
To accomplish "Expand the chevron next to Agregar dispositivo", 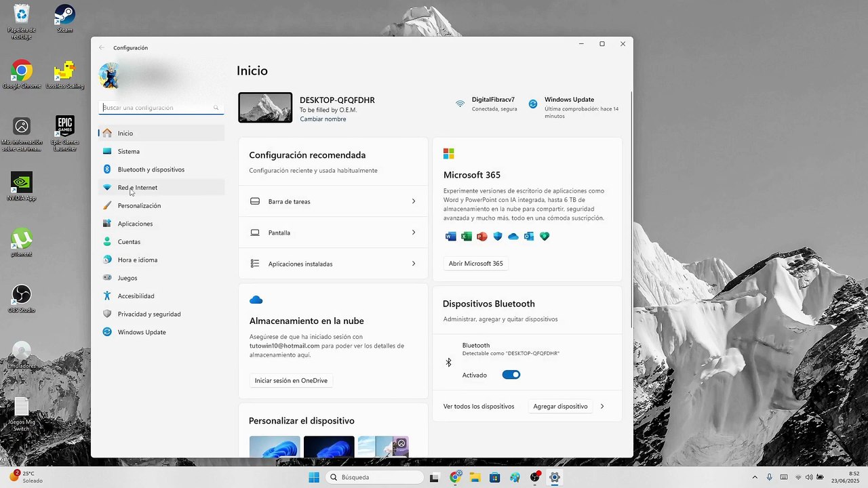I will click(x=602, y=407).
